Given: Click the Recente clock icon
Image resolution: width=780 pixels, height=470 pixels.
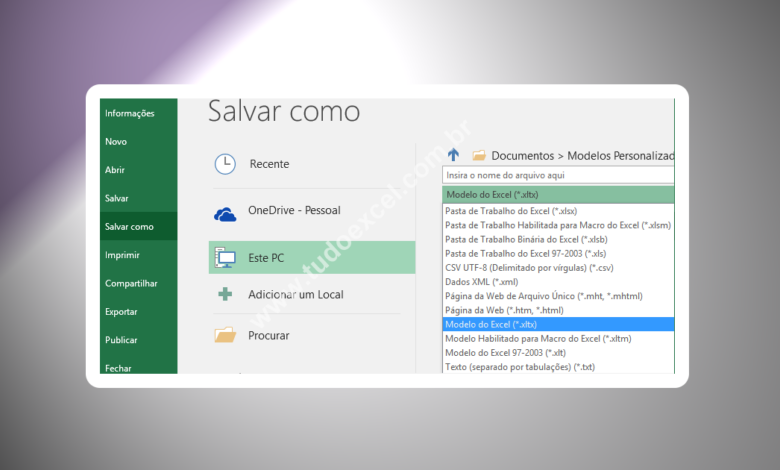Looking at the screenshot, I should click(x=226, y=164).
